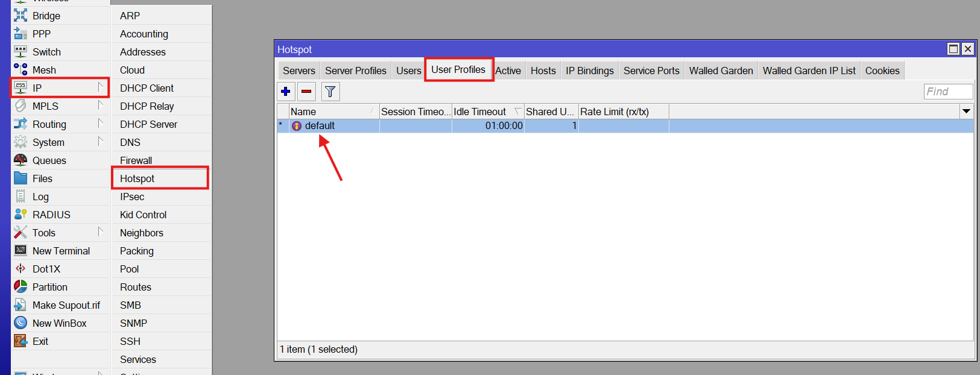Expand the Routing submenu arrow
The width and height of the screenshot is (980, 375).
point(101,124)
